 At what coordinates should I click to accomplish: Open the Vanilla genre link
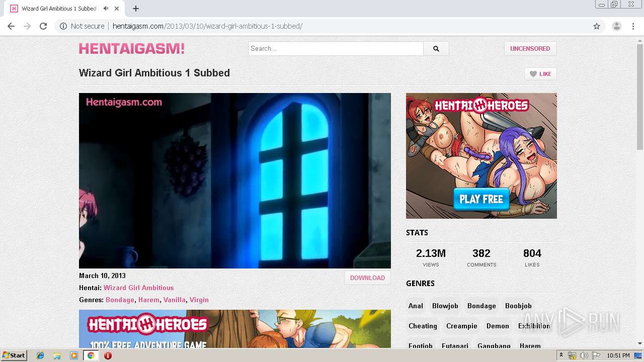click(x=175, y=300)
